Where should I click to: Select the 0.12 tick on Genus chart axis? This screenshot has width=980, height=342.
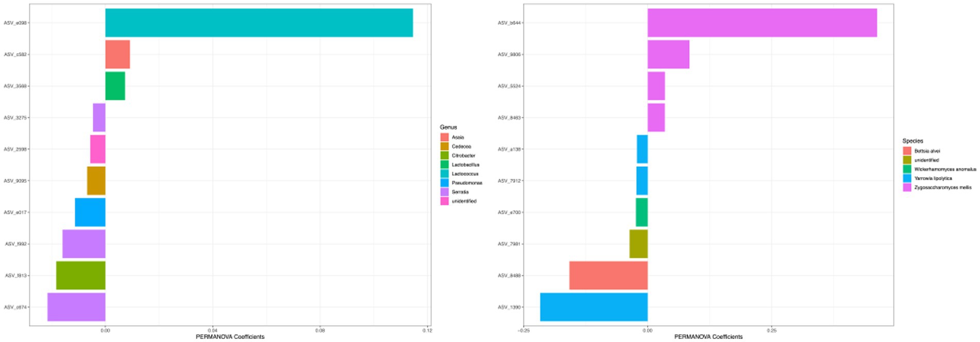[x=427, y=330]
